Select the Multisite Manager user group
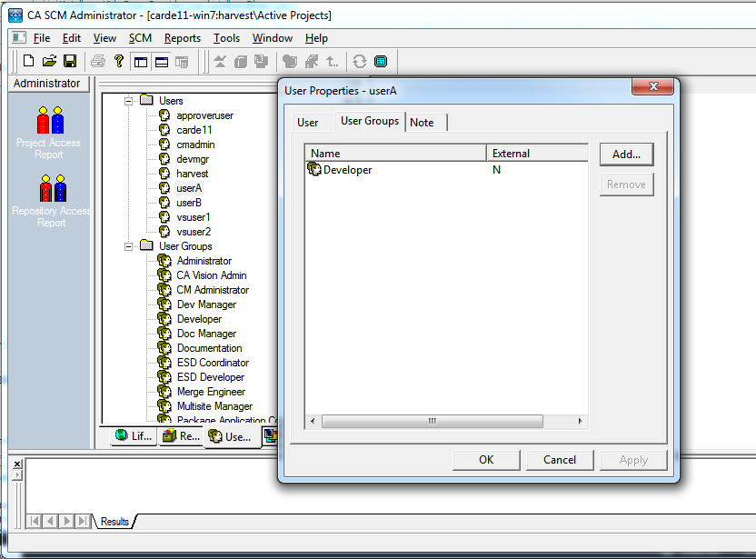 [x=214, y=406]
